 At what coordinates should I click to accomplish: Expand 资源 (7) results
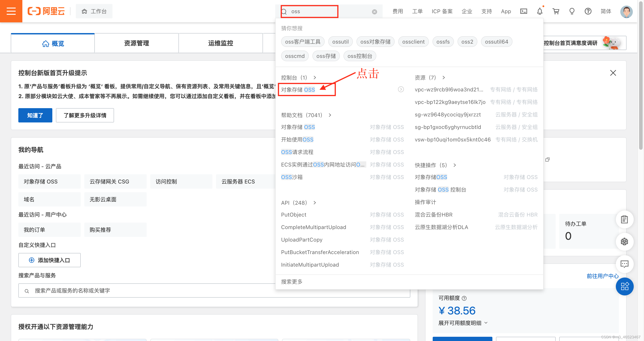pyautogui.click(x=430, y=78)
